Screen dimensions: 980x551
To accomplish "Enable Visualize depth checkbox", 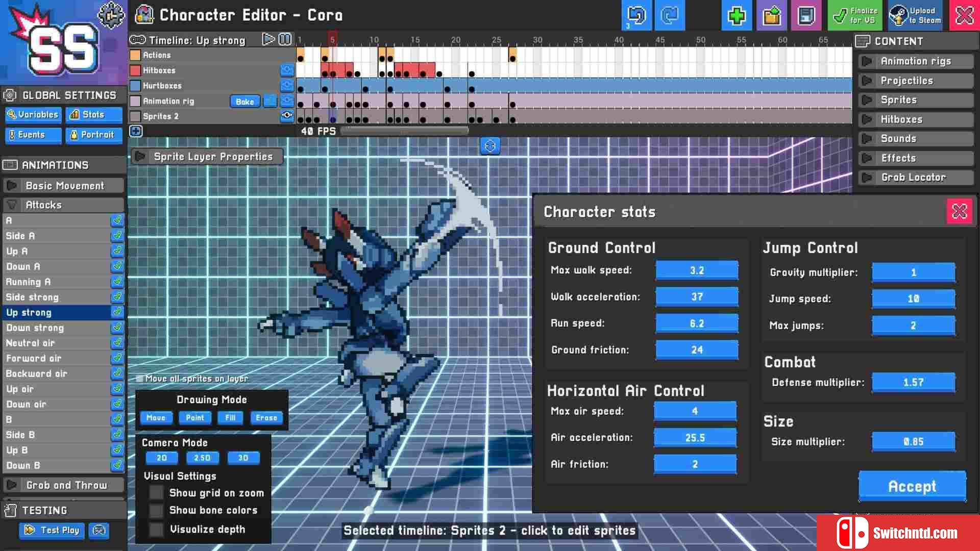I will point(156,529).
